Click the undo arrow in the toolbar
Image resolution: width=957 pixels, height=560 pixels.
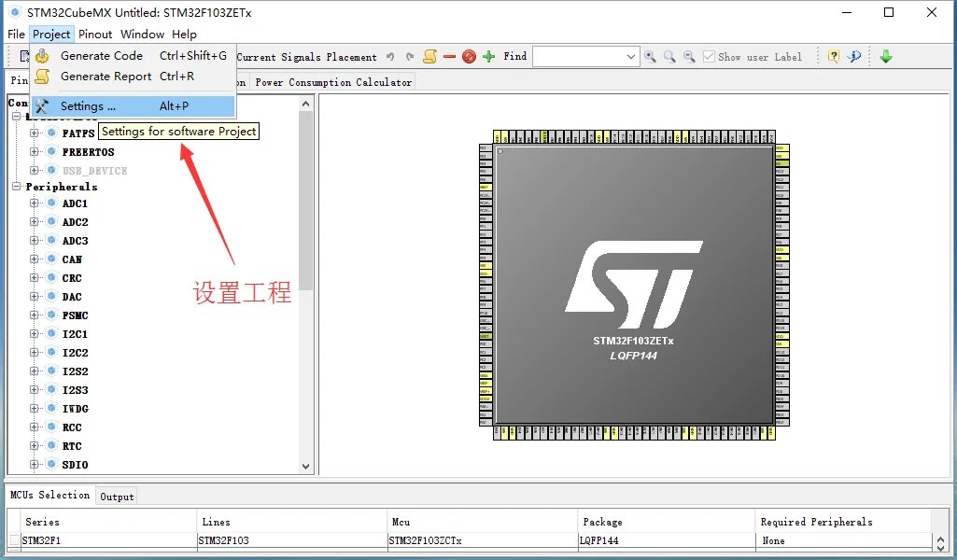390,57
